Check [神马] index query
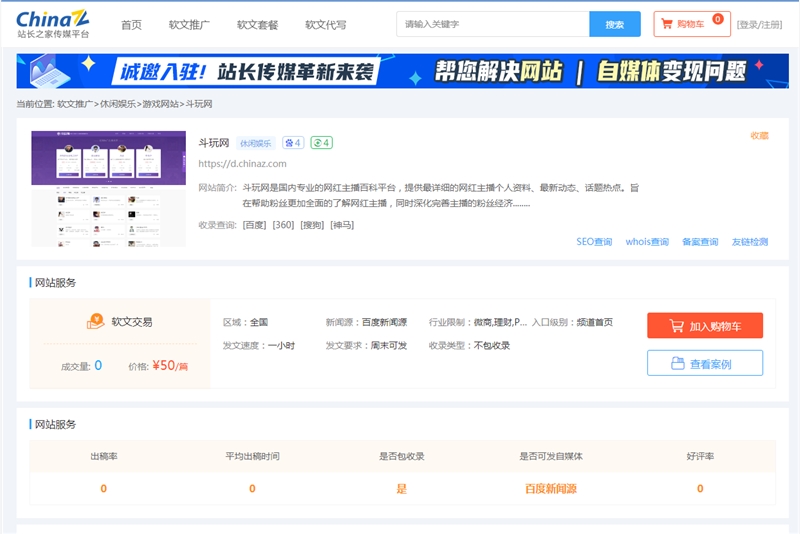Image resolution: width=800 pixels, height=534 pixels. click(342, 225)
